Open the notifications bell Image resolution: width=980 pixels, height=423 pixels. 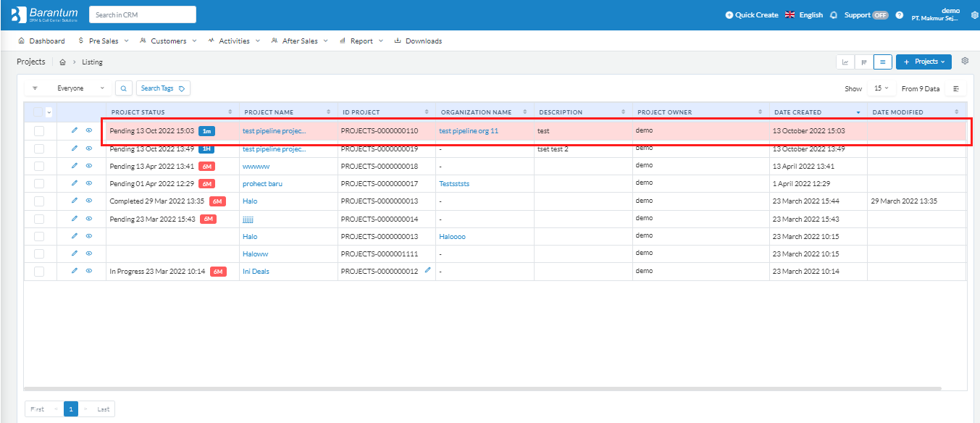click(834, 14)
